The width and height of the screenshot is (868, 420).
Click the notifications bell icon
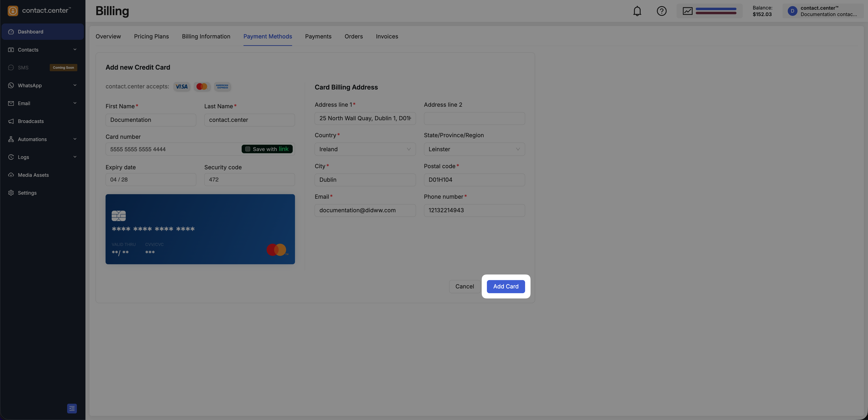637,11
